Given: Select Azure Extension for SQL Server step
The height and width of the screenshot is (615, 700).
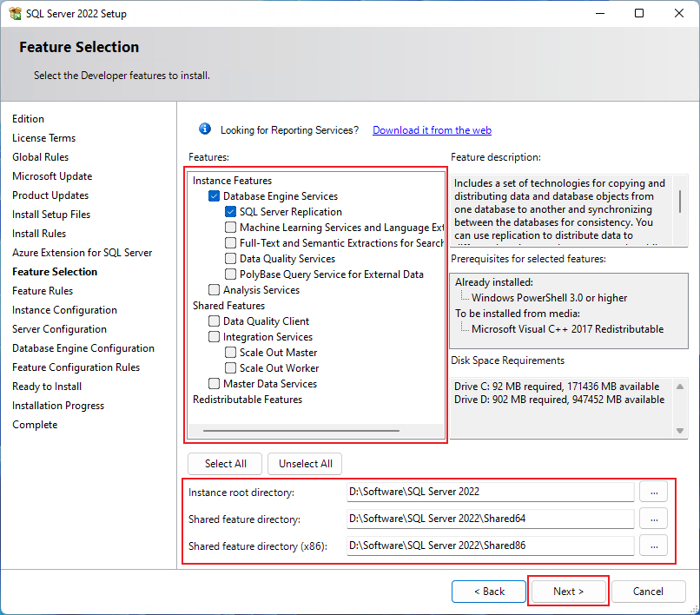Looking at the screenshot, I should 83,253.
